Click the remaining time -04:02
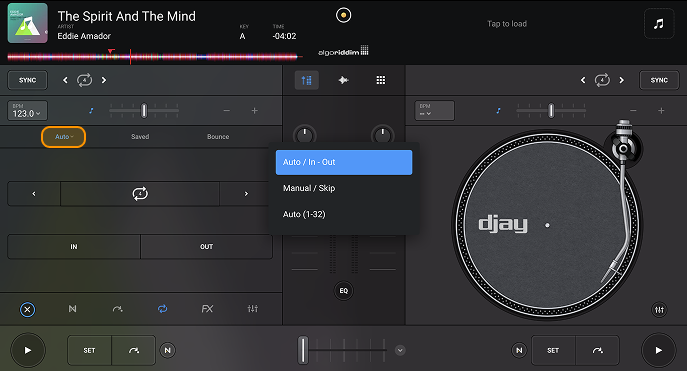 coord(284,36)
